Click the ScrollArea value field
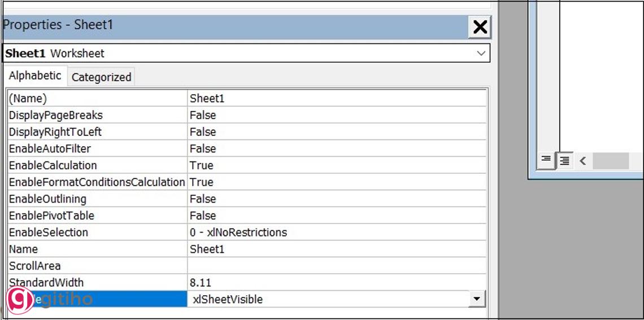This screenshot has width=644, height=320. (336, 266)
